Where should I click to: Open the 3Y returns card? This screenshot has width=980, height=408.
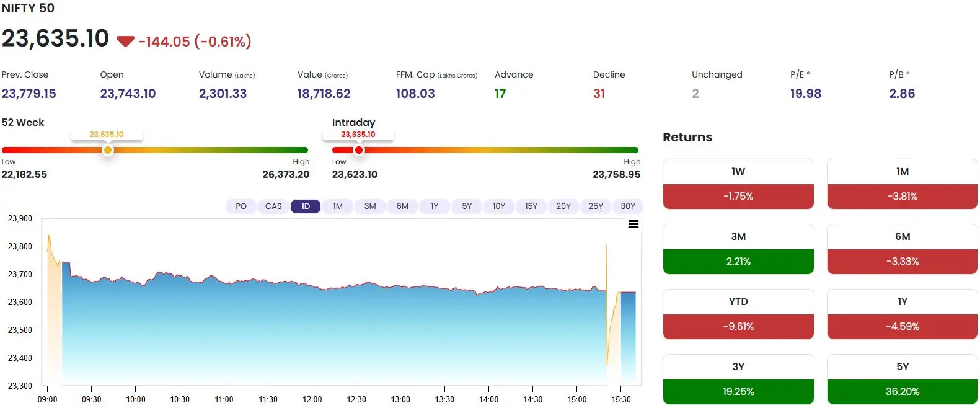click(x=738, y=379)
